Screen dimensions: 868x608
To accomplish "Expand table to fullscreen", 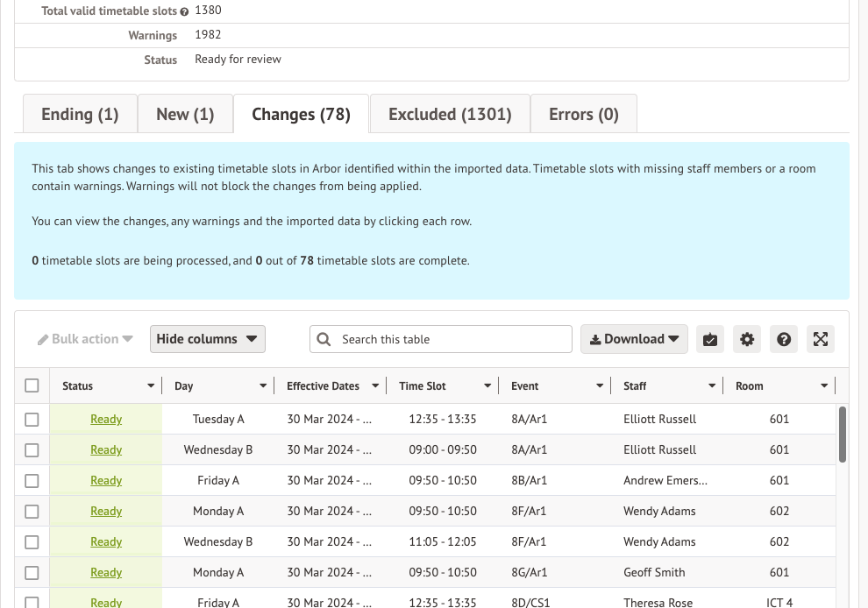I will click(821, 339).
